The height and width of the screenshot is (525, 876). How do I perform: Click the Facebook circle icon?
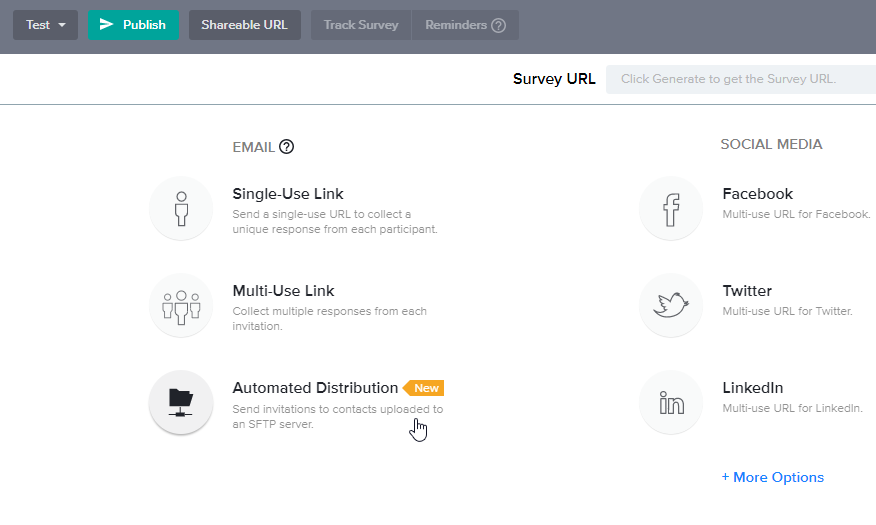671,208
